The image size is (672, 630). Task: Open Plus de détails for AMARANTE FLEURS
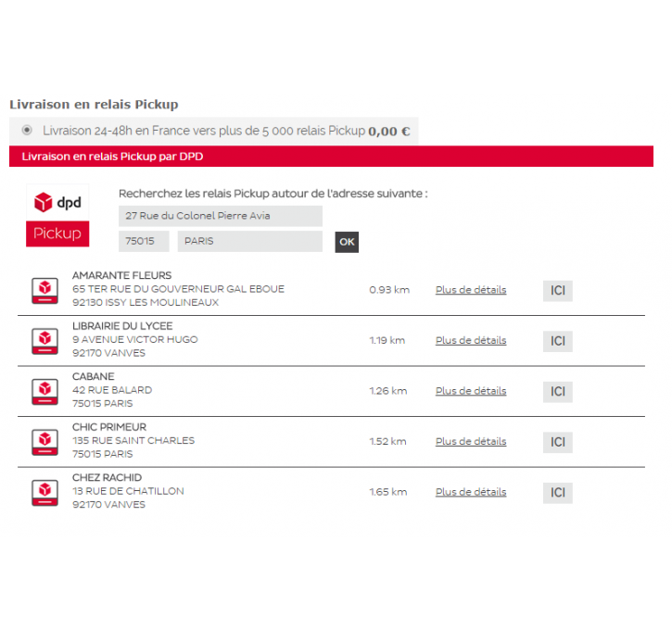(x=471, y=290)
